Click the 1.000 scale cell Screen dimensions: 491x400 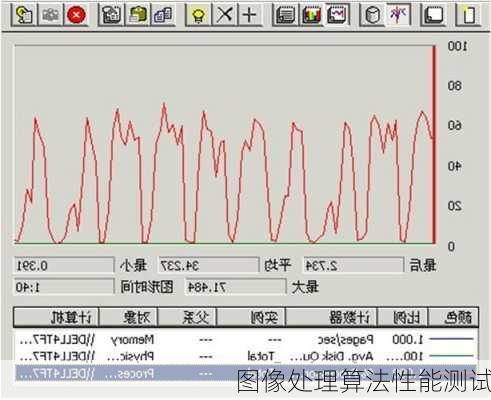(407, 340)
